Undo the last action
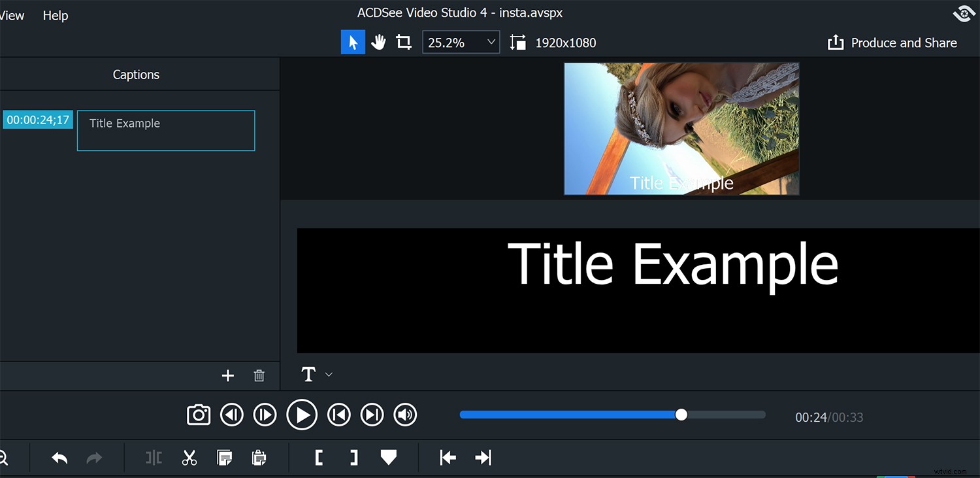The image size is (980, 478). 58,457
